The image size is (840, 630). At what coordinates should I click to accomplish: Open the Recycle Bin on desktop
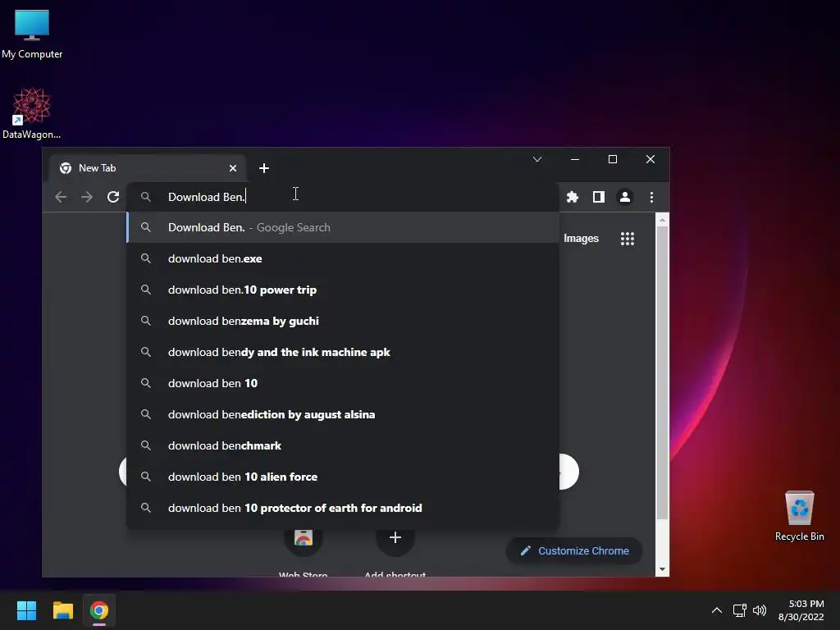[799, 515]
